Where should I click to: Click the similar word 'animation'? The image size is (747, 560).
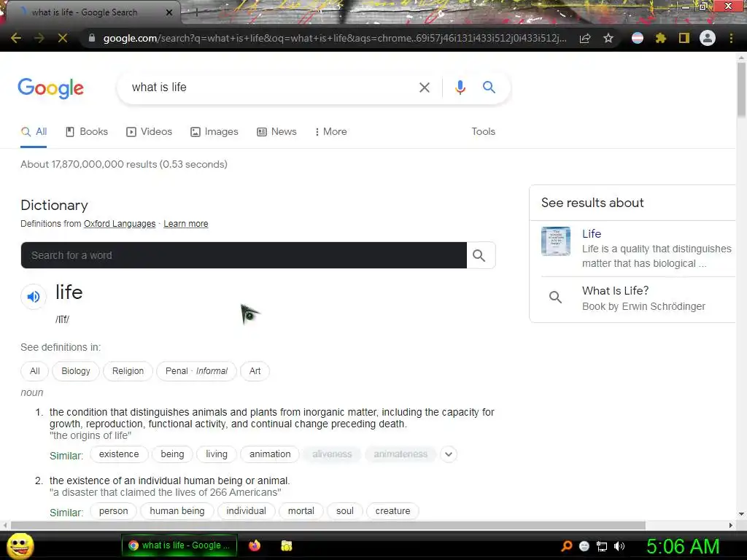(270, 454)
